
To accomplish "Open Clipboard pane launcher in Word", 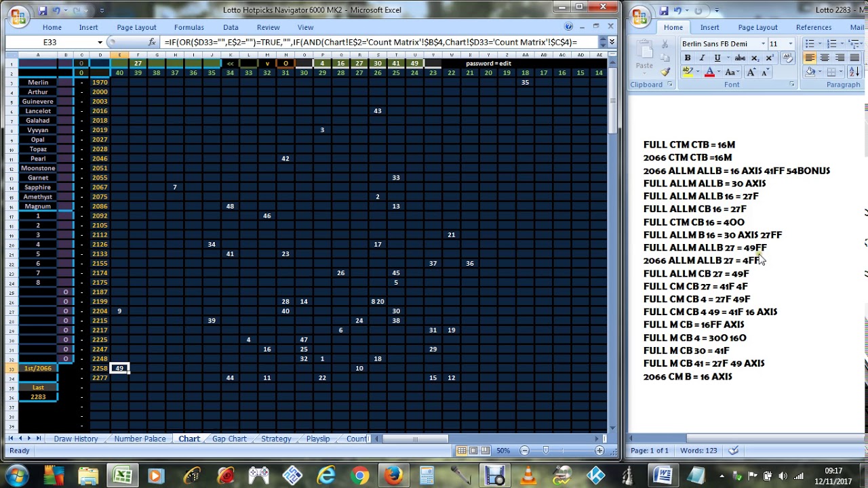I will coord(670,85).
